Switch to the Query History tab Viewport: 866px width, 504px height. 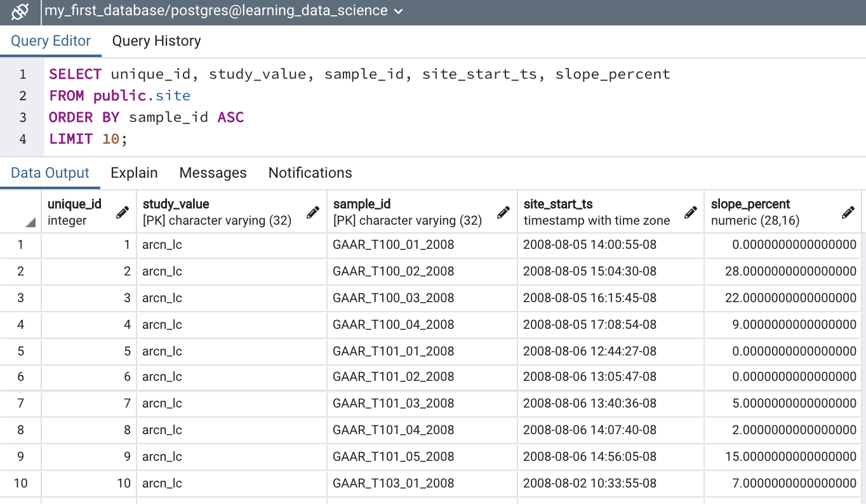click(156, 41)
